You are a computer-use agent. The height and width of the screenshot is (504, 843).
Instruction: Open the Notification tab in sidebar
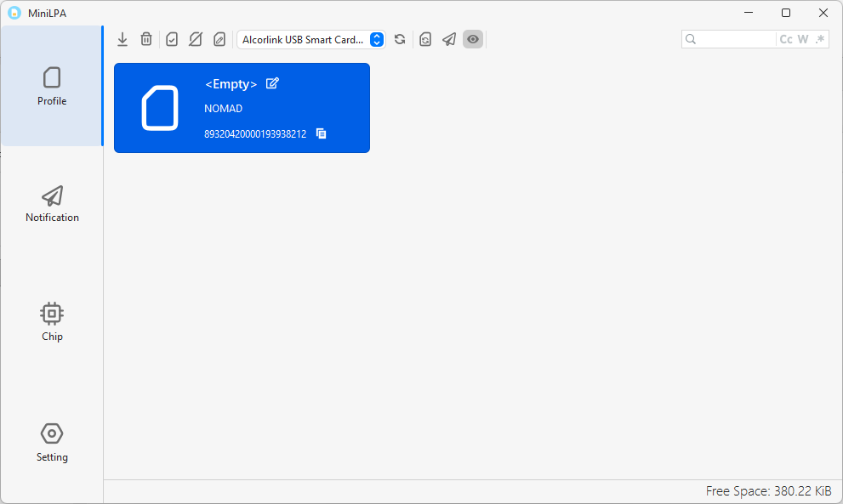pos(52,204)
